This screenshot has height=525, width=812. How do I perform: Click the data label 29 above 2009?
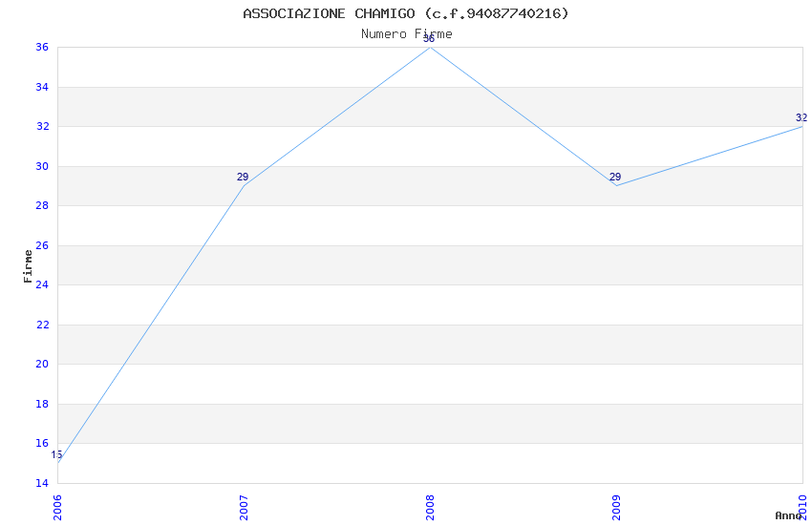pyautogui.click(x=614, y=177)
